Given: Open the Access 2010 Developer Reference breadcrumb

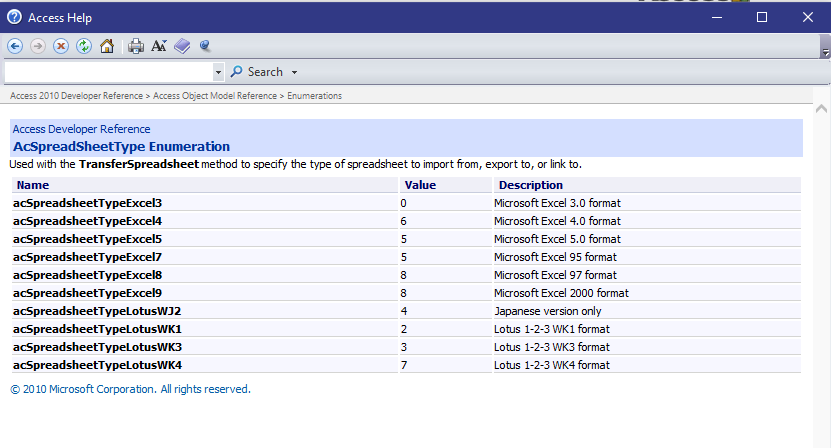Looking at the screenshot, I should point(77,96).
